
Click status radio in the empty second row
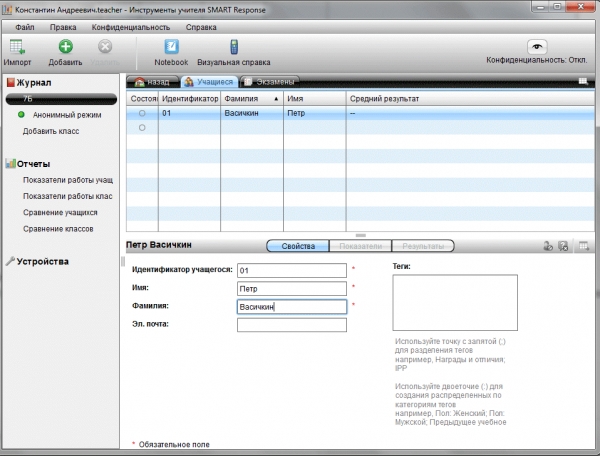pyautogui.click(x=142, y=127)
